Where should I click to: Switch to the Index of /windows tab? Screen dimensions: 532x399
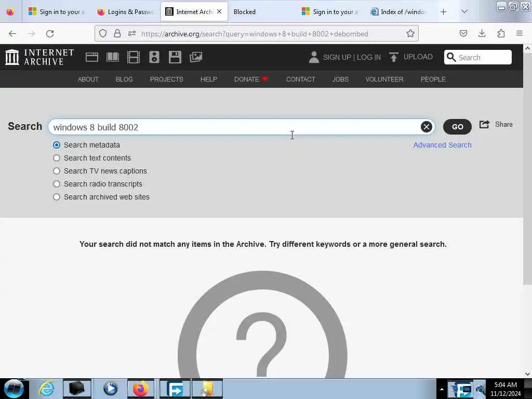(398, 12)
